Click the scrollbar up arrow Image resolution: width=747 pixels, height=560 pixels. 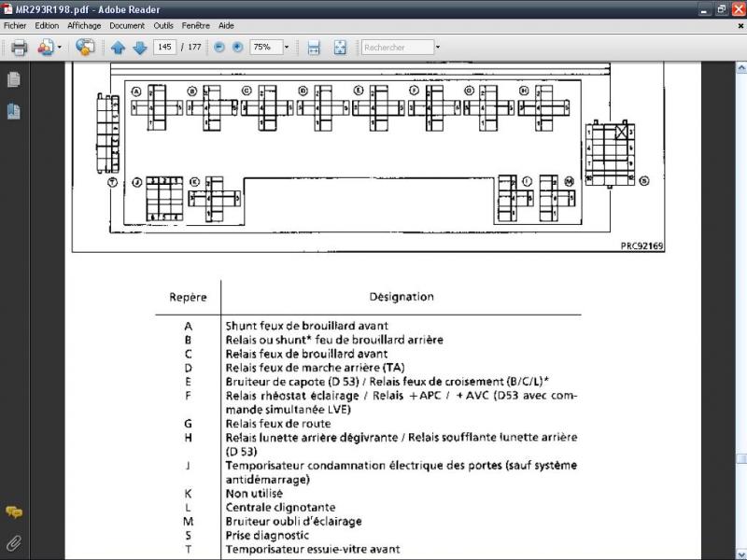[741, 68]
